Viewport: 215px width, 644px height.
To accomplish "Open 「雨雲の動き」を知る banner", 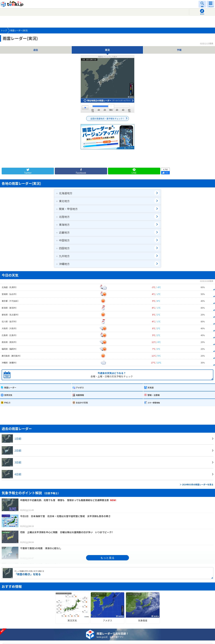I will click(x=107, y=573).
